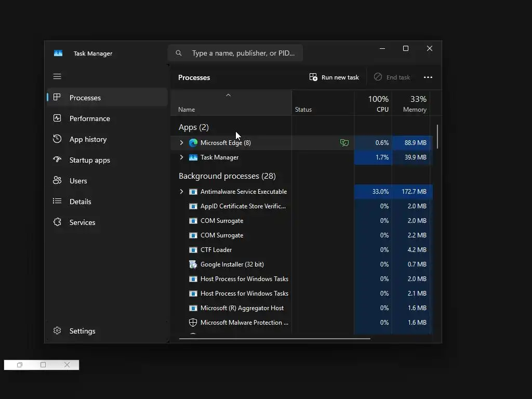Click the Background processes (28) heading
The image size is (532, 399).
coord(227,176)
